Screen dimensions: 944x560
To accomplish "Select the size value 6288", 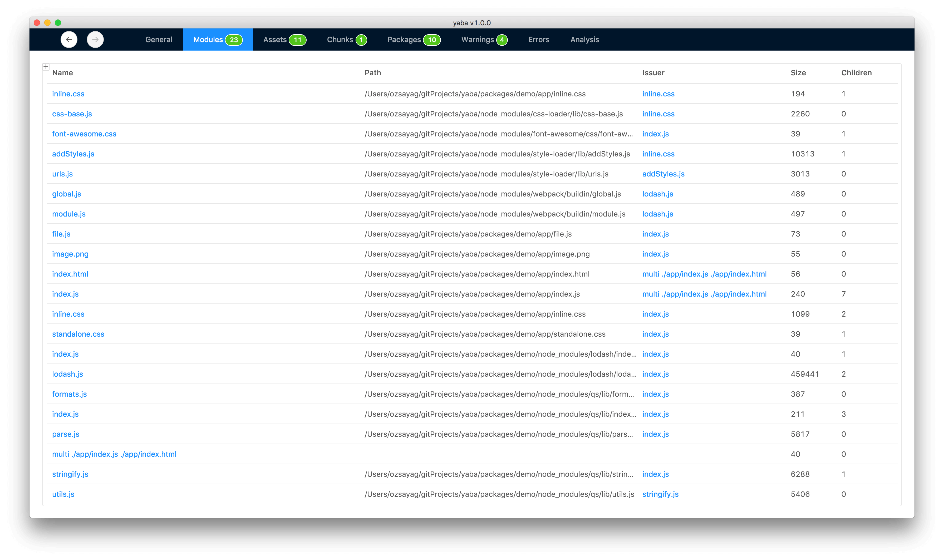I will 800,474.
